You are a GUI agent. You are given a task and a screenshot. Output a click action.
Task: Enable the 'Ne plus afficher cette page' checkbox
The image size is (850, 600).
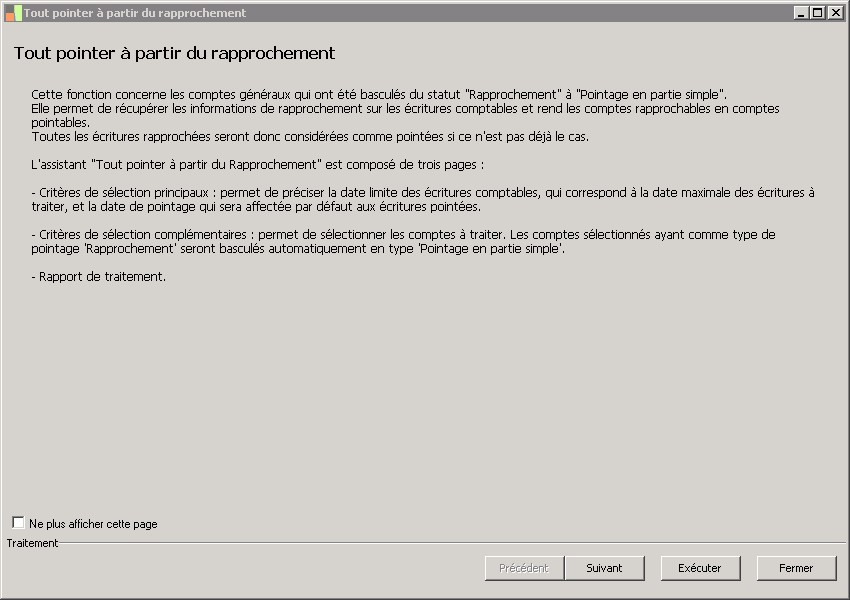(x=18, y=522)
